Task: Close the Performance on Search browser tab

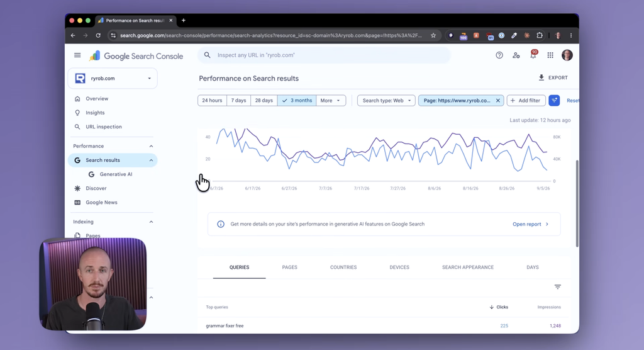Action: 171,20
